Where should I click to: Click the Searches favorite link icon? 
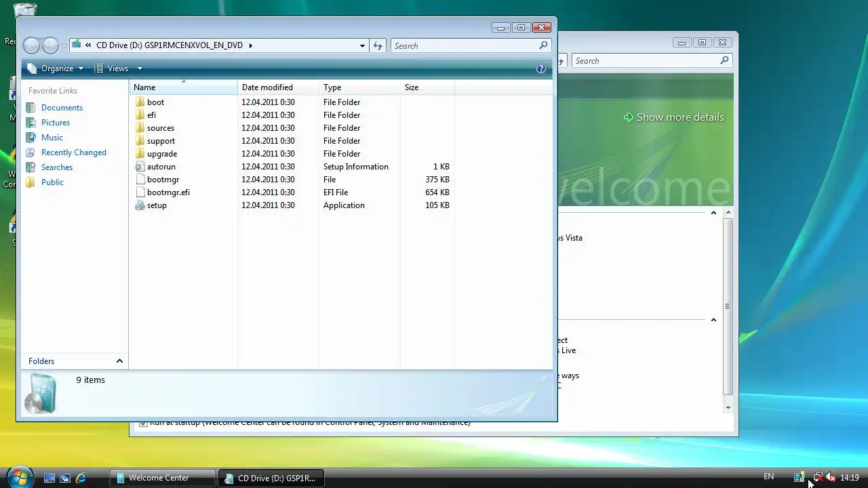(30, 167)
